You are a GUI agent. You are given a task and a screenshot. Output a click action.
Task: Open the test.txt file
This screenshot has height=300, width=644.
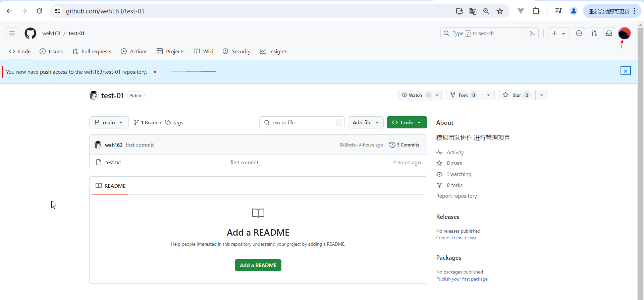point(113,163)
